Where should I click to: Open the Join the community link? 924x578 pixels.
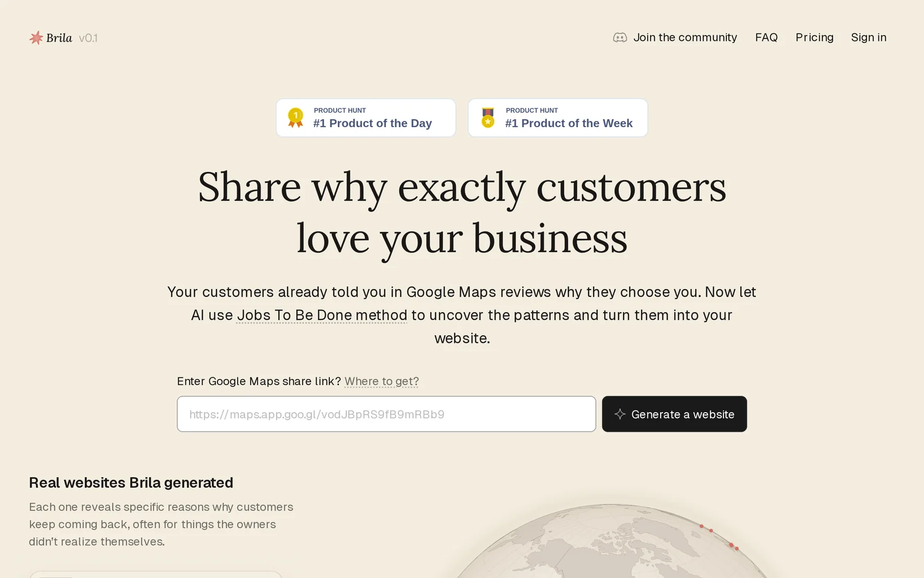click(685, 38)
